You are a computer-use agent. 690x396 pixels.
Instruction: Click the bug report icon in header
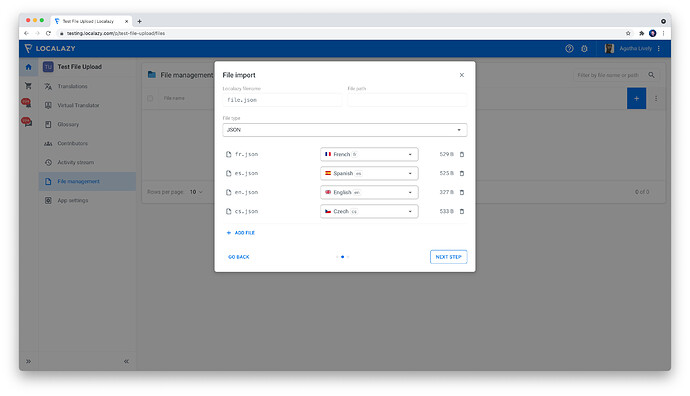click(584, 48)
